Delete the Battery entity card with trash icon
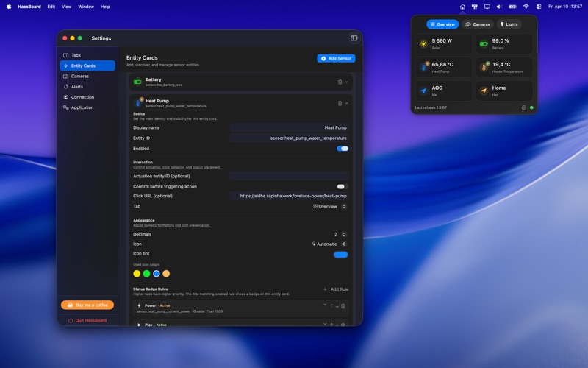Viewport: 588px width, 368px height. point(340,82)
